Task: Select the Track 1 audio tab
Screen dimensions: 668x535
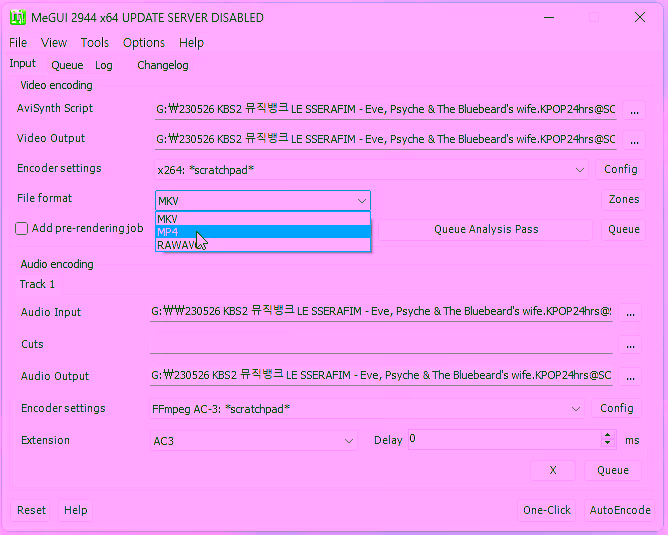Action: (x=37, y=284)
